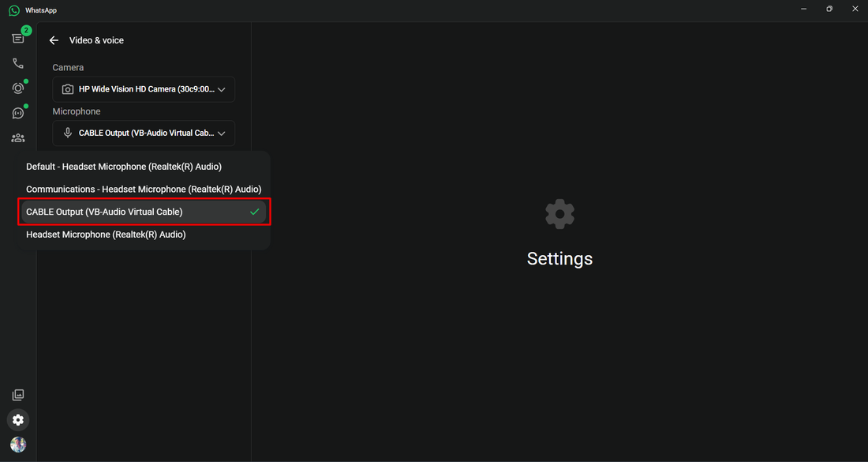This screenshot has width=868, height=462.
Task: Click the Video & voice heading text
Action: click(x=96, y=40)
